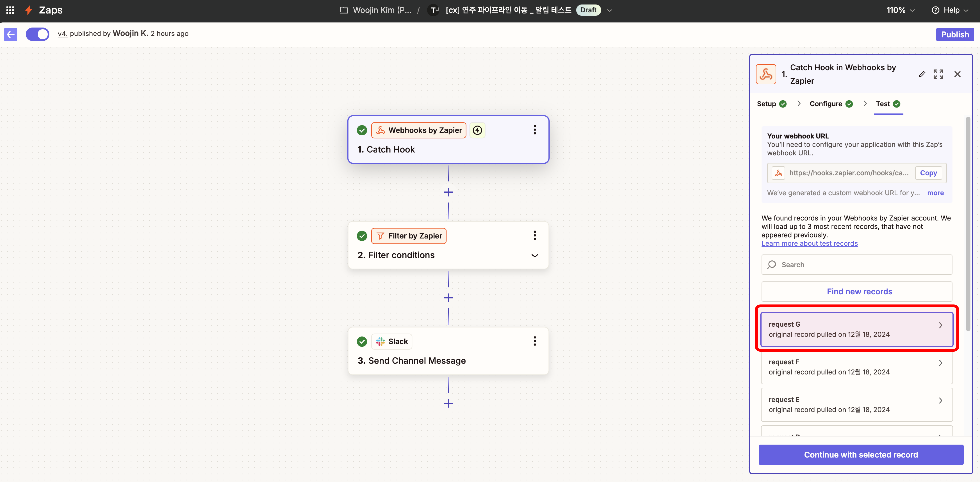Screen dimensions: 980x482
Task: Select the request F record
Action: (x=856, y=367)
